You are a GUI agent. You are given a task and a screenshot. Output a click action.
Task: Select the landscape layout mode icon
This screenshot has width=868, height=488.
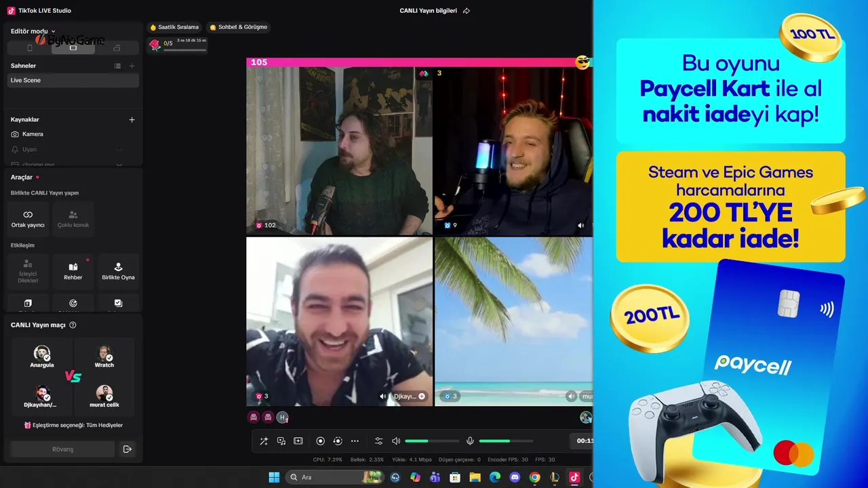tap(73, 48)
